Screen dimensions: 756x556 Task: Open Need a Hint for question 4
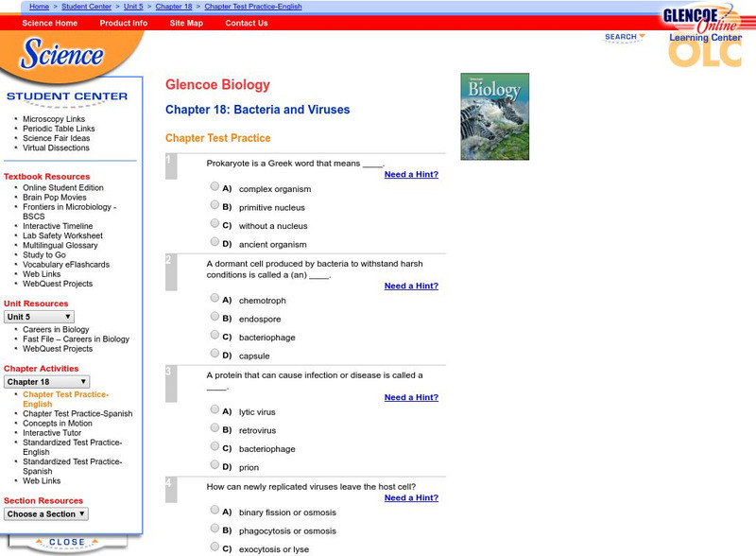pyautogui.click(x=411, y=497)
